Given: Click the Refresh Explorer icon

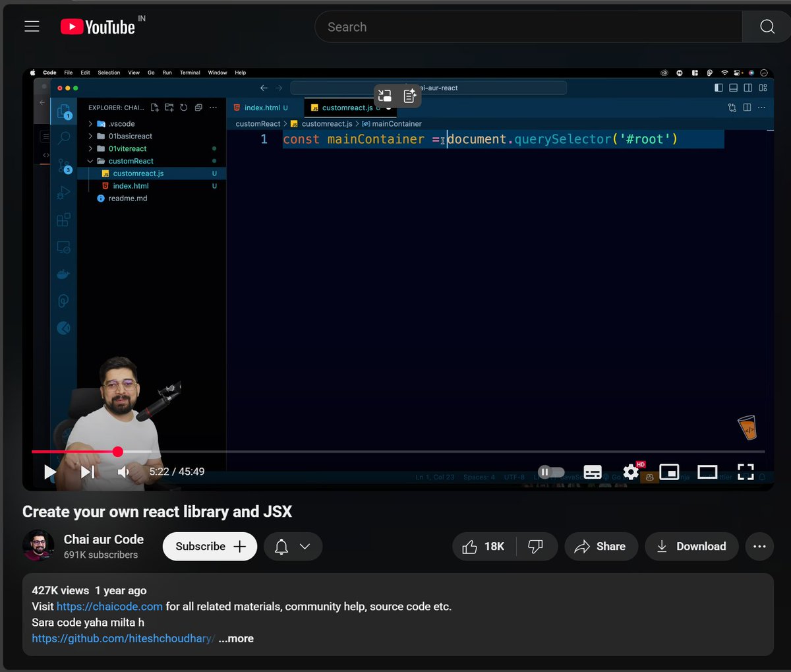Looking at the screenshot, I should [184, 107].
